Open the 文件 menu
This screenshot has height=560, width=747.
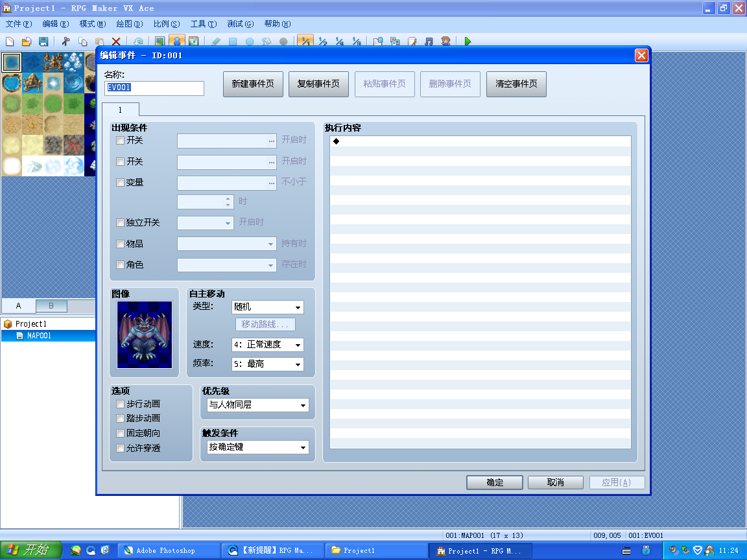19,24
